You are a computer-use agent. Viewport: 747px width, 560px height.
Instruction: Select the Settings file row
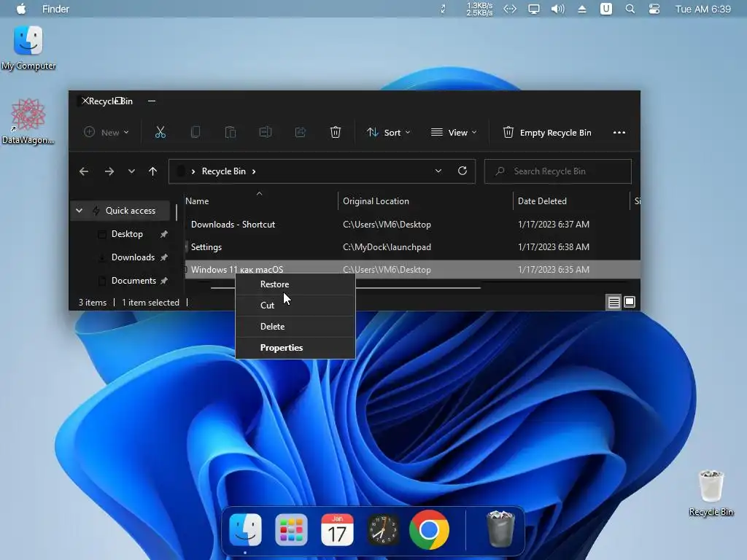point(412,247)
